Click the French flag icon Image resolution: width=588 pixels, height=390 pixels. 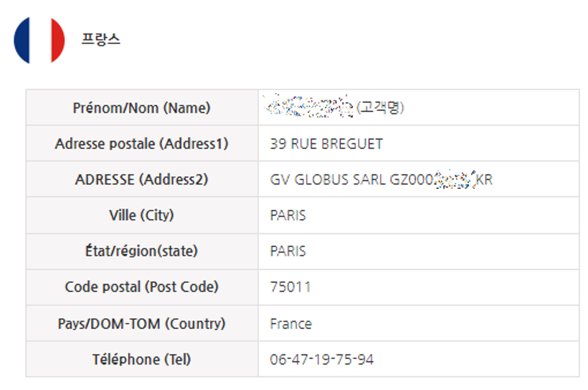point(39,40)
